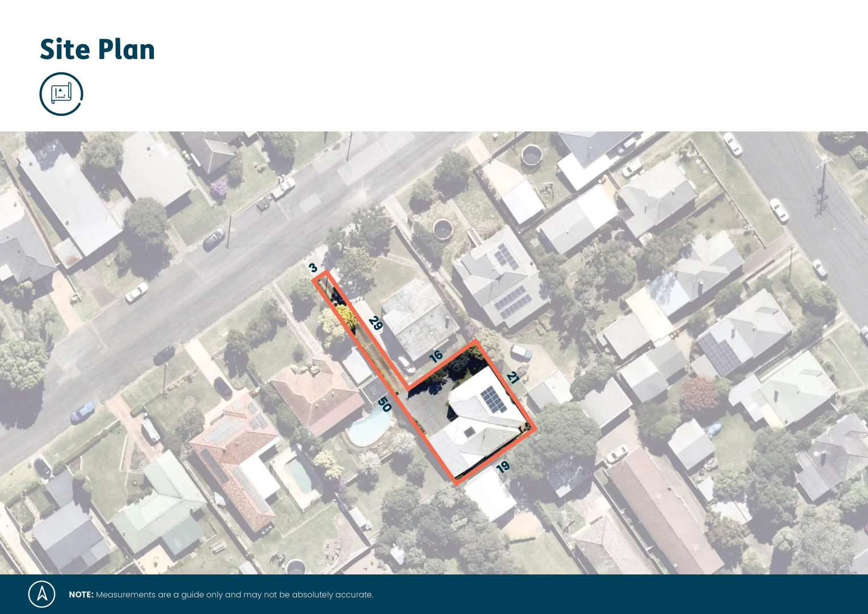Click the blueprint site plan icon

point(61,93)
